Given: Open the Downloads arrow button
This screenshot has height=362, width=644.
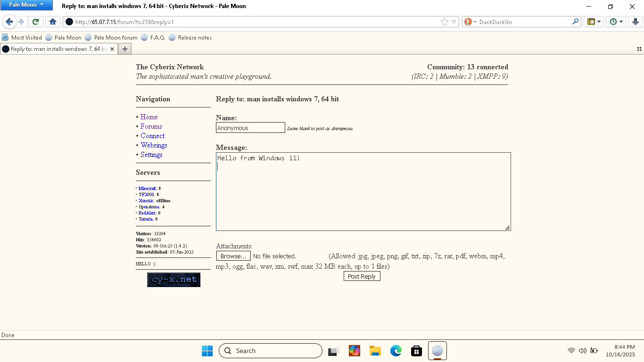Looking at the screenshot, I should tap(635, 22).
